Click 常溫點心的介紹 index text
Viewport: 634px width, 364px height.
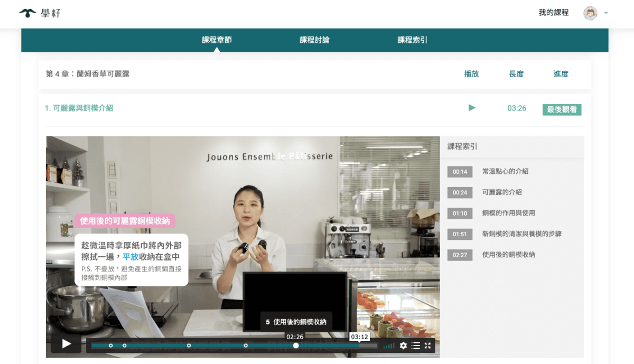[505, 172]
